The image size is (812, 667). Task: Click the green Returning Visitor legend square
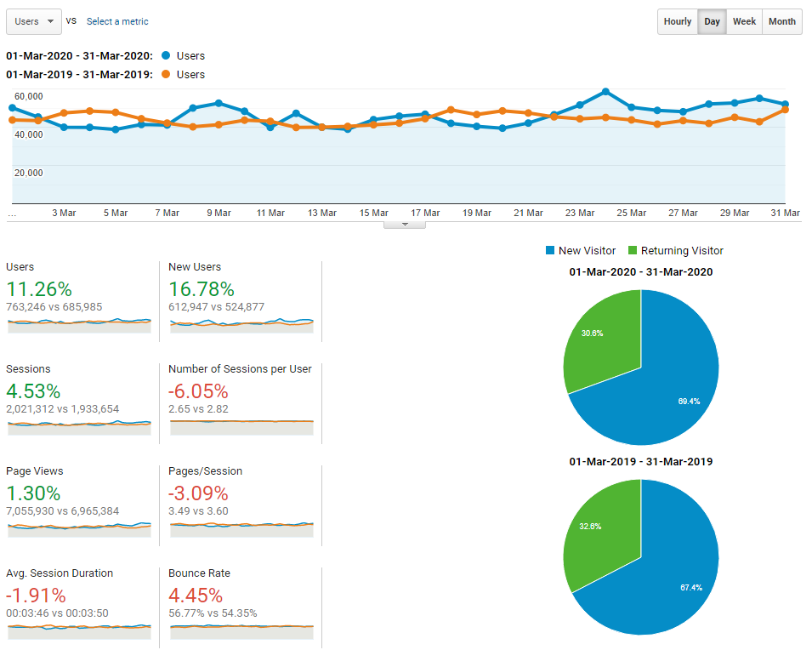(x=632, y=251)
